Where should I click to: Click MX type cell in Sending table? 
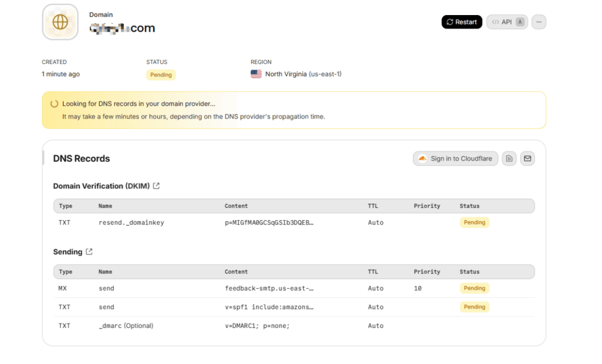[x=62, y=288]
